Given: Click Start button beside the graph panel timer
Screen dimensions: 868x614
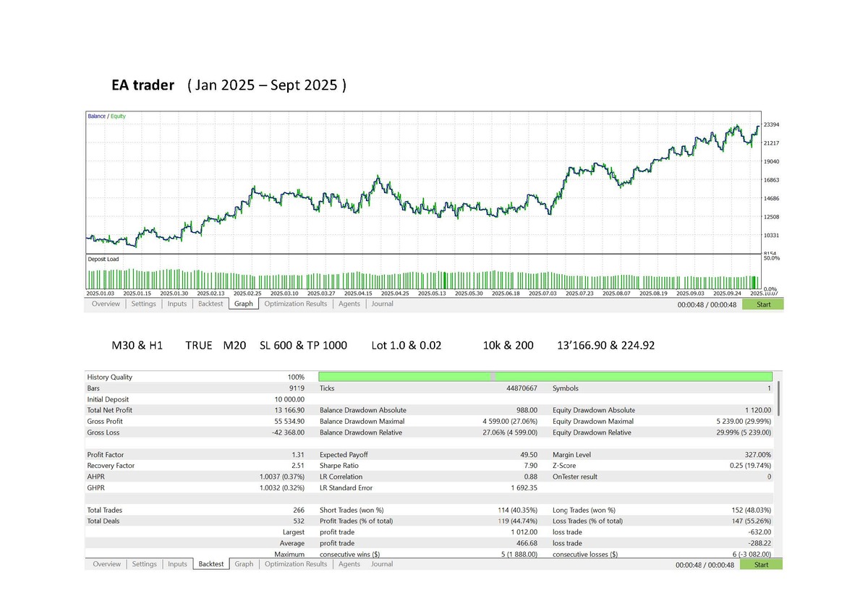Looking at the screenshot, I should [762, 304].
